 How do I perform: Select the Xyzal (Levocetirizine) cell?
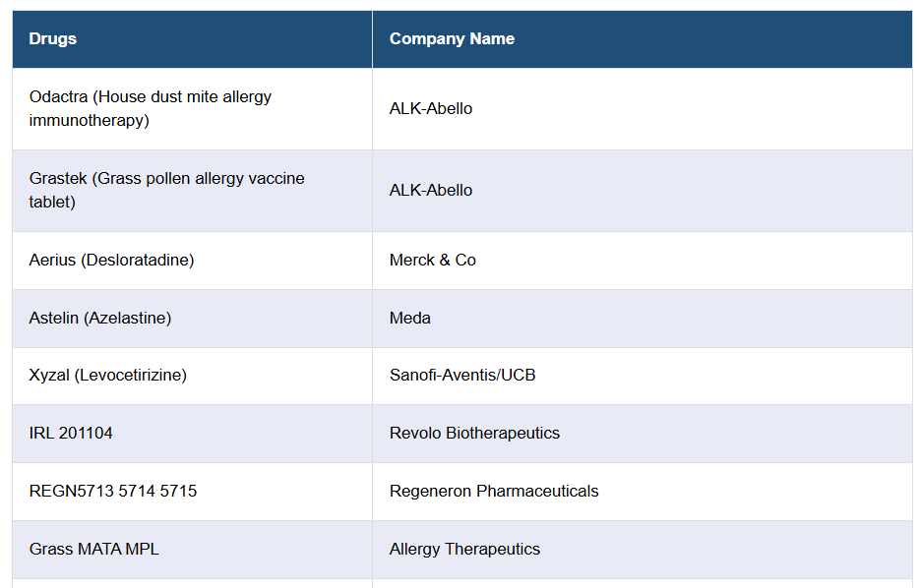click(108, 376)
